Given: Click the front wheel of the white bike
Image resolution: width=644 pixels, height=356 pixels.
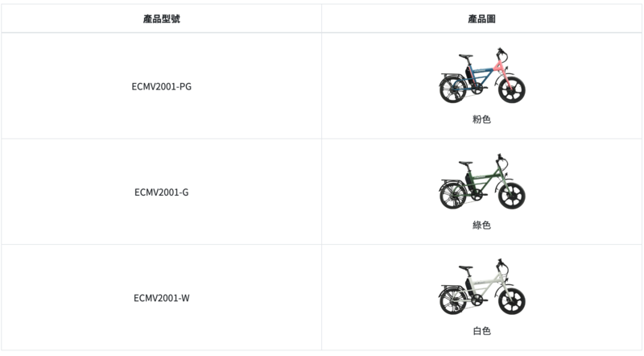Looking at the screenshot, I should coord(512,301).
